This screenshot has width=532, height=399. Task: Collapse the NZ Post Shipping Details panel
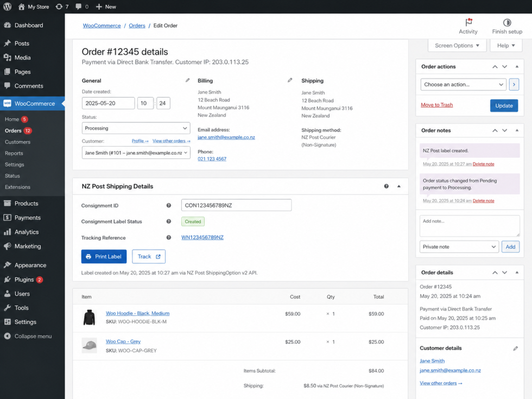tap(398, 186)
